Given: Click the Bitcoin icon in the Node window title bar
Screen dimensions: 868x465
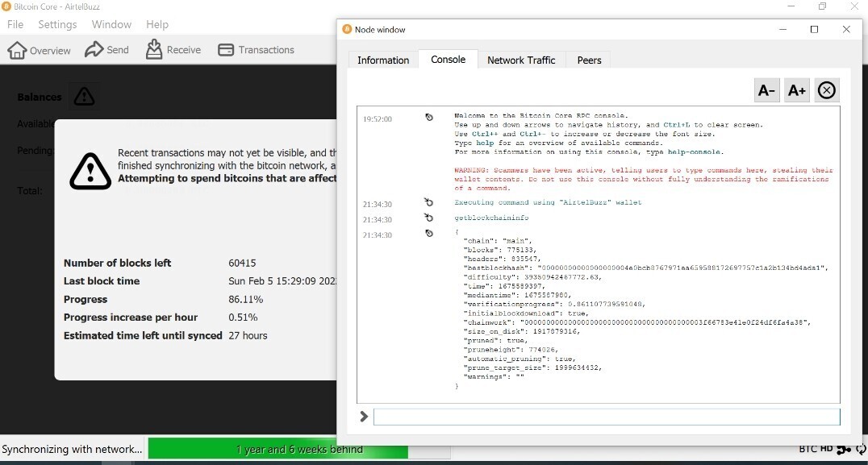Looking at the screenshot, I should point(347,29).
